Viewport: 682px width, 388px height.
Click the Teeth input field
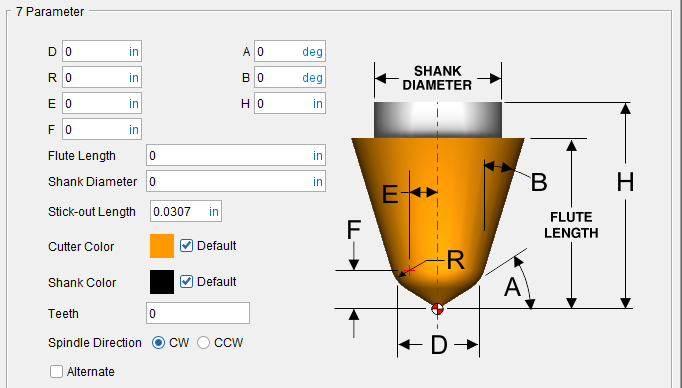point(198,313)
